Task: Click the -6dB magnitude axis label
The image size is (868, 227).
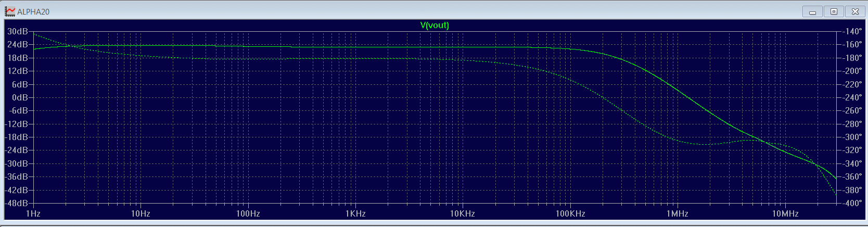Action: coord(19,110)
